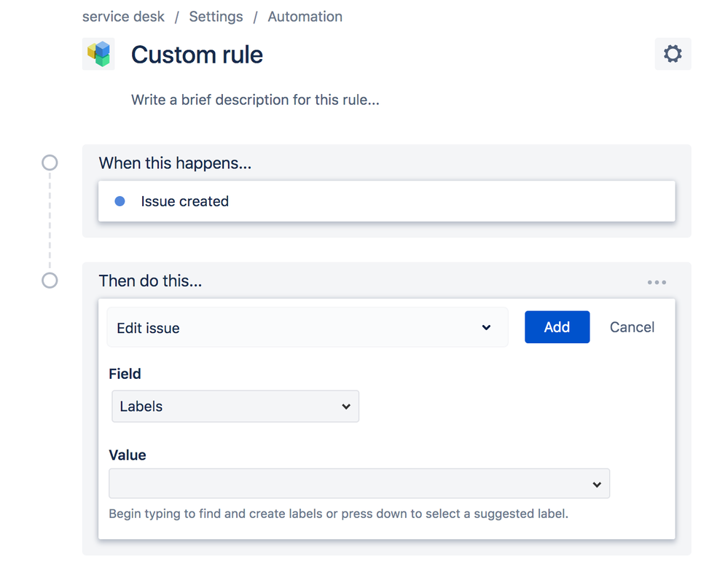This screenshot has width=728, height=580.
Task: Click the Then do this section header
Action: coord(150,281)
